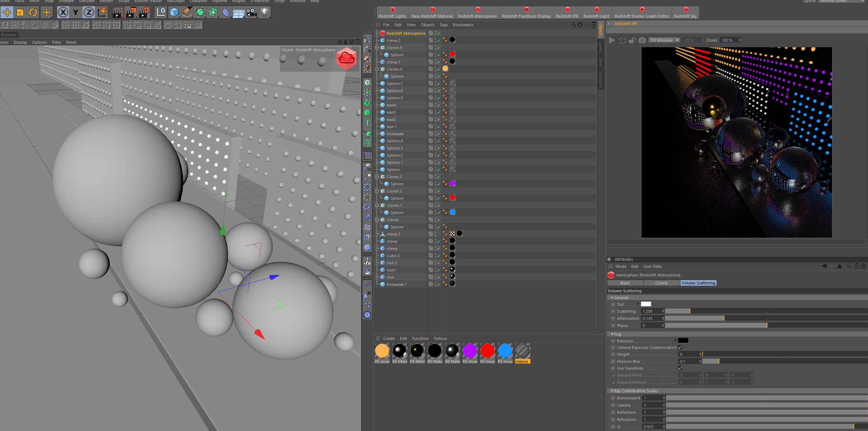Switch to Basic attributes tab
Screen dimensions: 868x431
pos(625,283)
